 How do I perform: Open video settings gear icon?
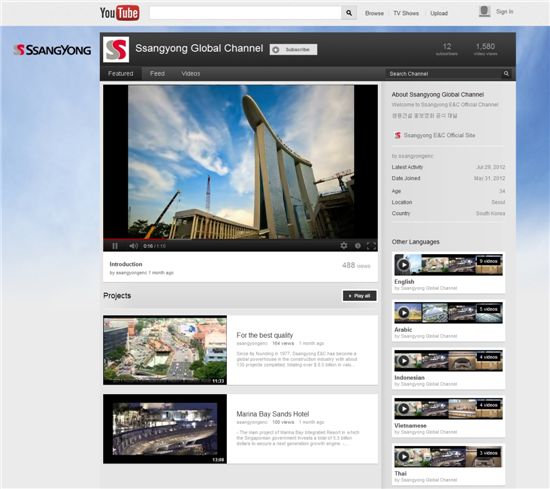[x=344, y=246]
